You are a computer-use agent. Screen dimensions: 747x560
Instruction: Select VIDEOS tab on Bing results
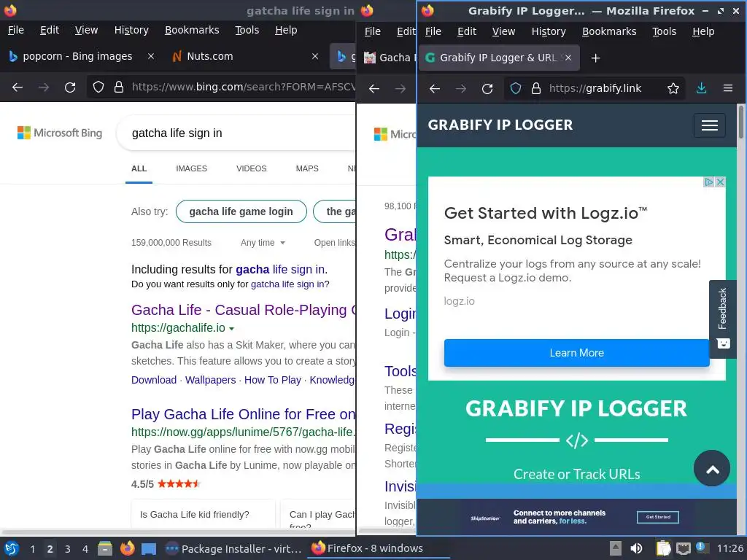pos(252,168)
